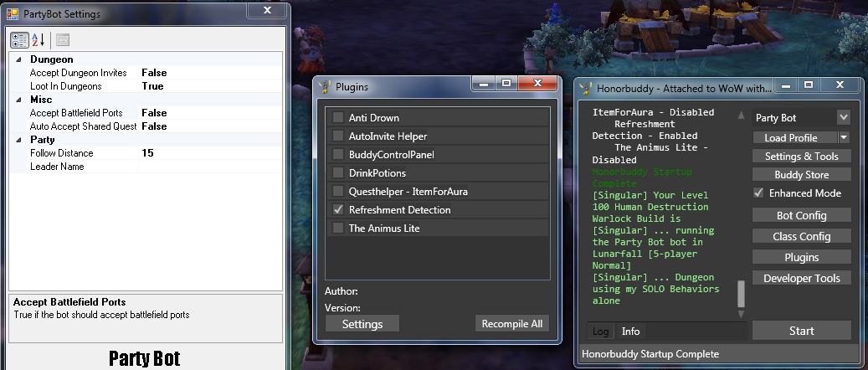Click the Plugins window title bar icon
This screenshot has height=370, width=868.
pyautogui.click(x=325, y=87)
